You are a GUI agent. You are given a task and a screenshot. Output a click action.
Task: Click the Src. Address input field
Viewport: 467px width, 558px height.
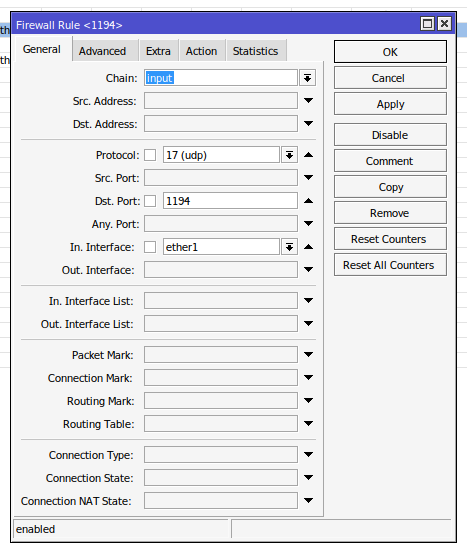coord(221,101)
